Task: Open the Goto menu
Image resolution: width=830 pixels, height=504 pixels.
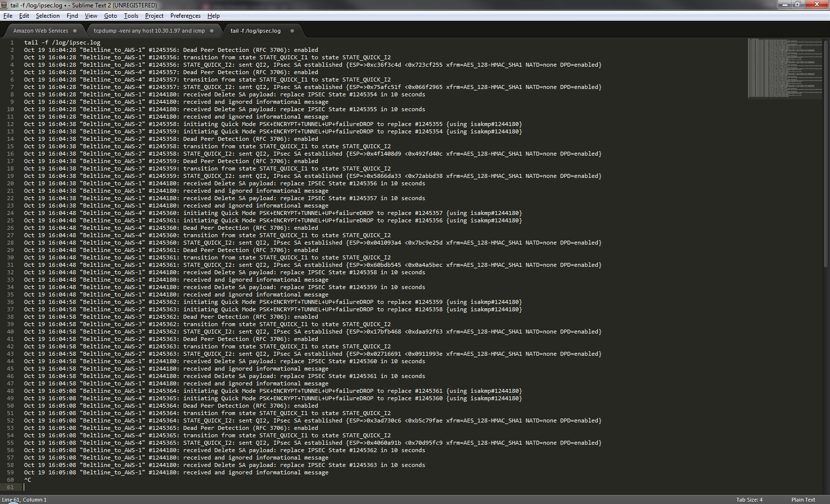Action: 110,16
